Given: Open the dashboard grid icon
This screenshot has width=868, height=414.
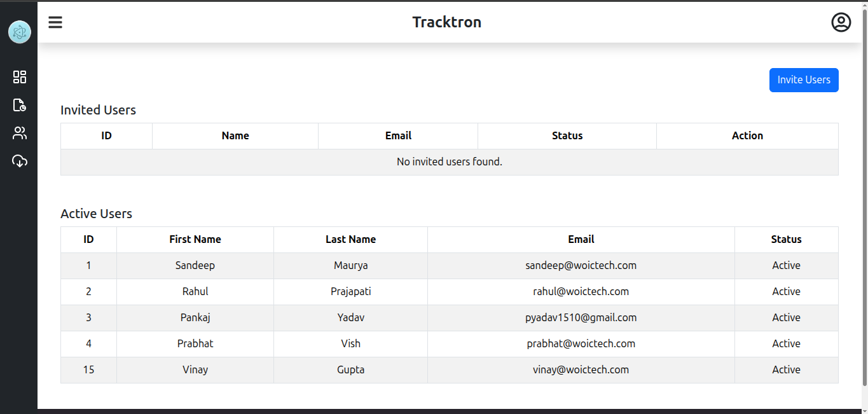Looking at the screenshot, I should [x=20, y=77].
